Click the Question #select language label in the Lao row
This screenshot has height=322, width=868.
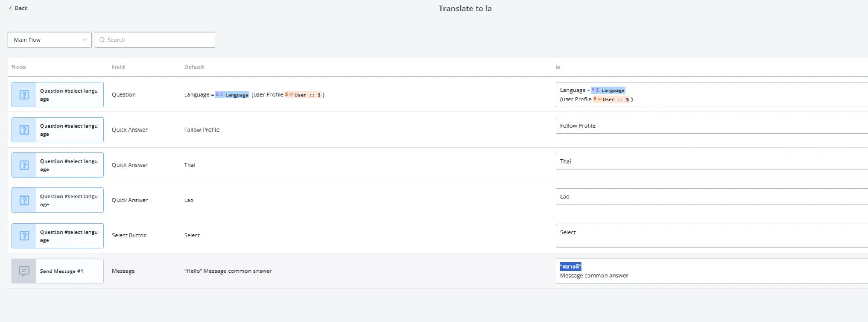(x=69, y=200)
